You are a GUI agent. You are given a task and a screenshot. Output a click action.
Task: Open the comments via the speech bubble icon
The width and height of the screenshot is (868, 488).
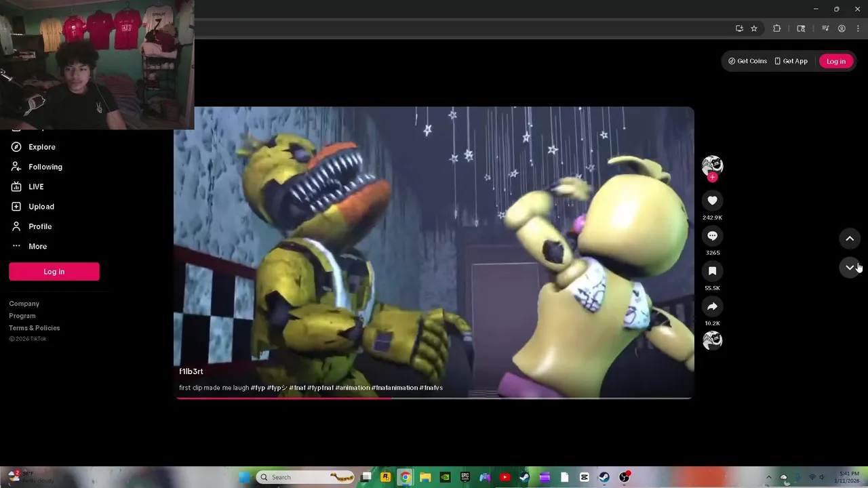(712, 236)
